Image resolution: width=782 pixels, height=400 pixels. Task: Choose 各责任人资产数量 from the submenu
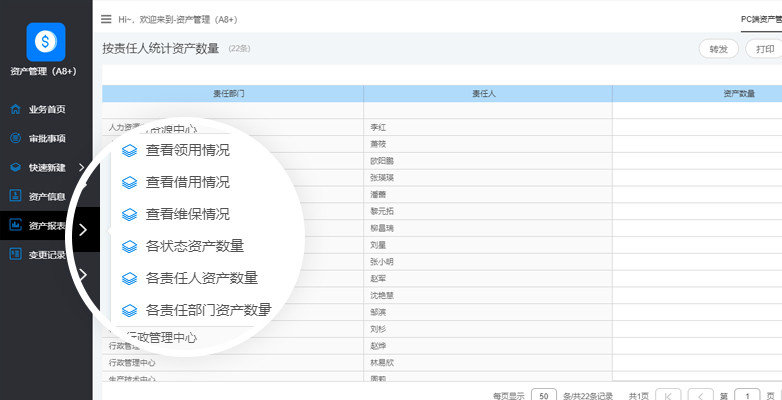tap(201, 278)
